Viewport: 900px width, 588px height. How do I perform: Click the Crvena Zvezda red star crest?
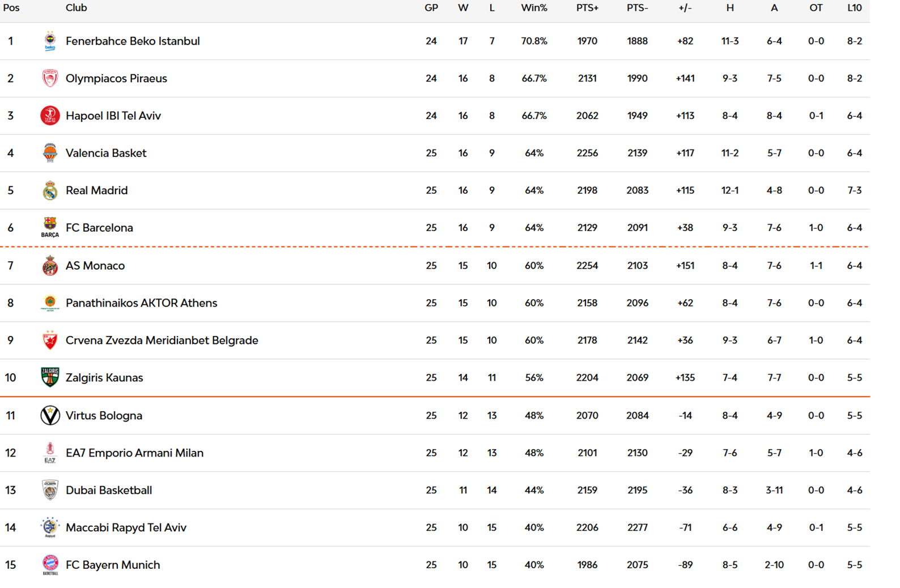pyautogui.click(x=50, y=340)
